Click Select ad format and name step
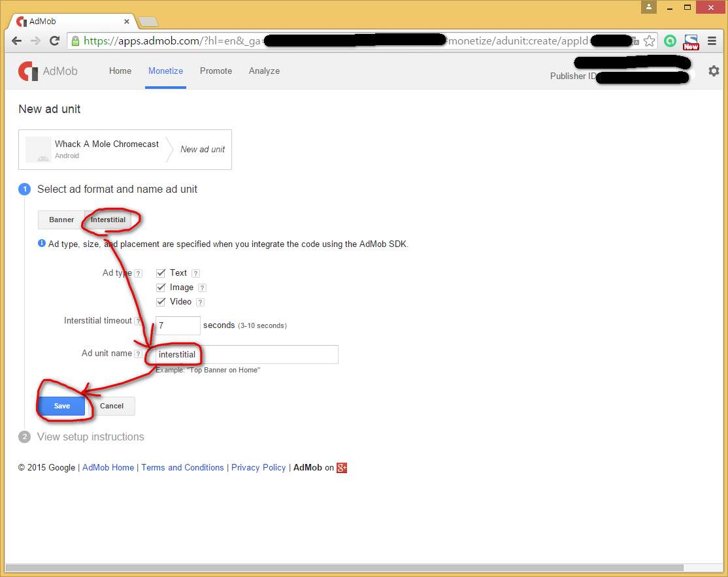728x577 pixels. 117,189
